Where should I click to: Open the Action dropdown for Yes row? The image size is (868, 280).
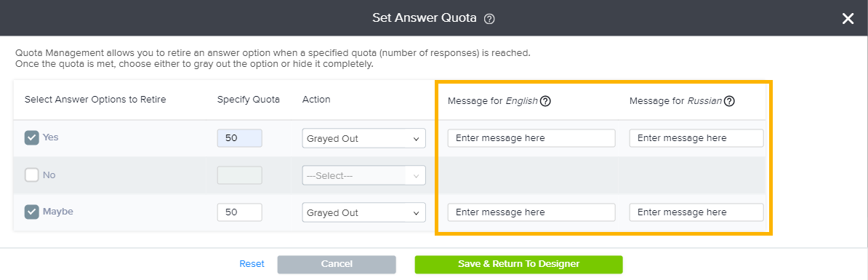click(363, 138)
